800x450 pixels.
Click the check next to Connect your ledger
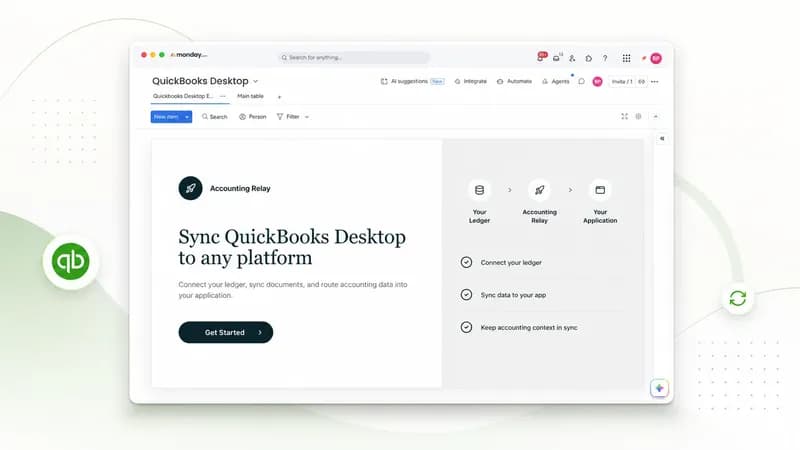(x=466, y=262)
